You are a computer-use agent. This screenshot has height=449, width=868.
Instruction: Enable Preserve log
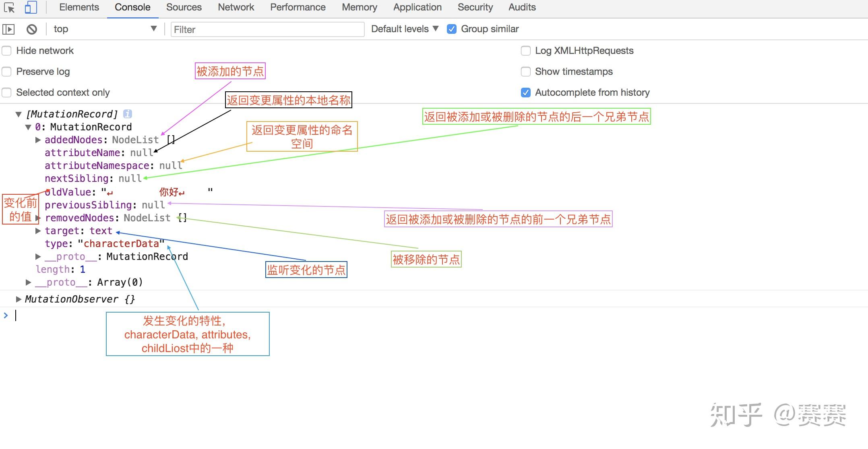point(6,72)
